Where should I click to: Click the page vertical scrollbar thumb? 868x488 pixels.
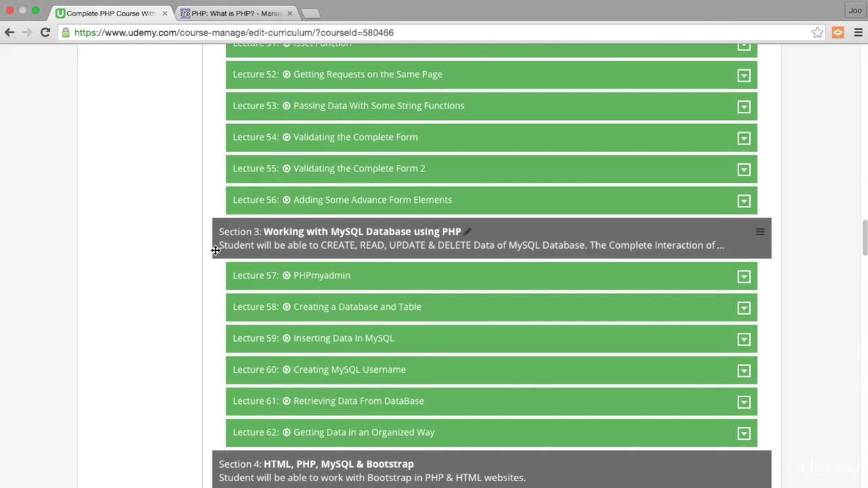865,237
